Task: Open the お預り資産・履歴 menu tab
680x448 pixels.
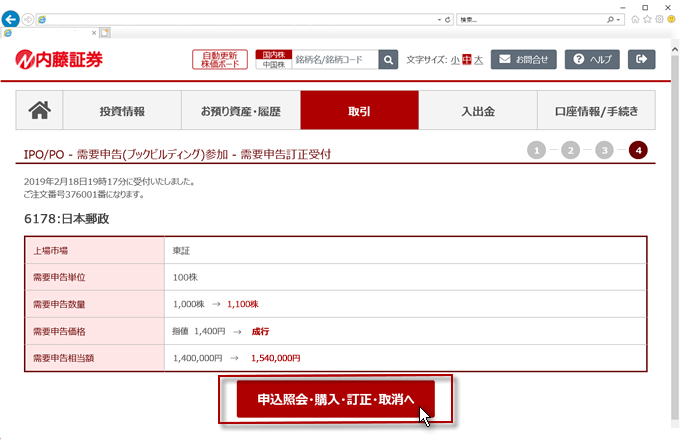Action: 241,110
